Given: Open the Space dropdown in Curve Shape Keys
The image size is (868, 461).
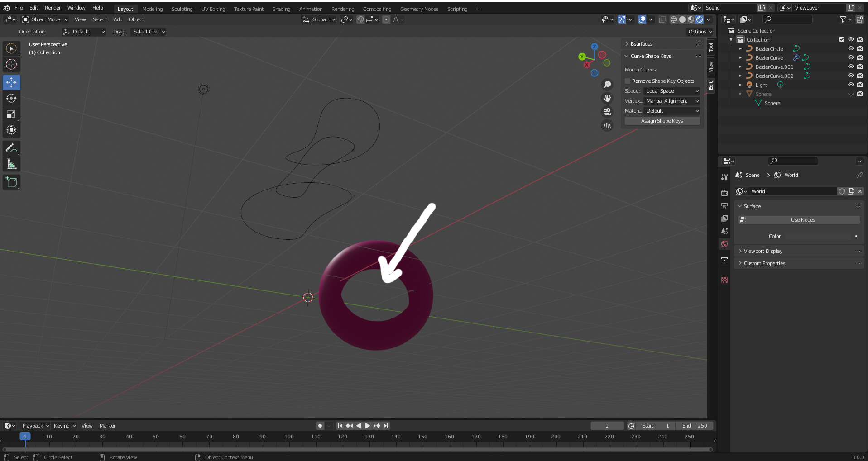Looking at the screenshot, I should click(x=672, y=91).
